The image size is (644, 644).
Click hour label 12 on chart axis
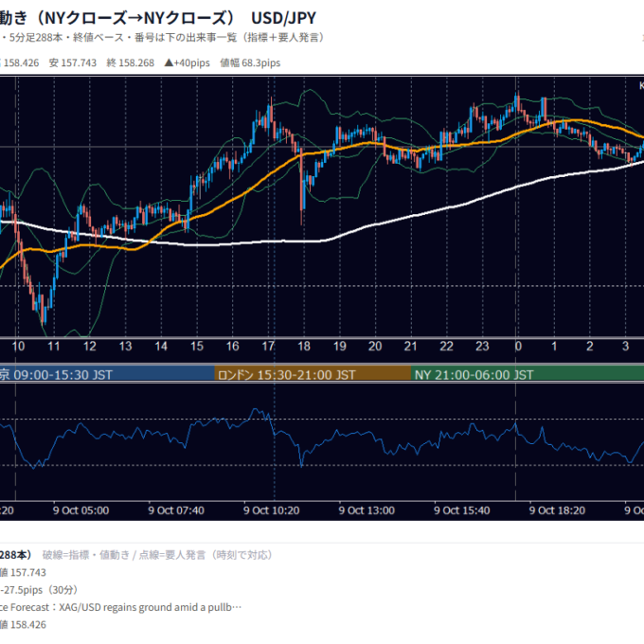(x=90, y=347)
